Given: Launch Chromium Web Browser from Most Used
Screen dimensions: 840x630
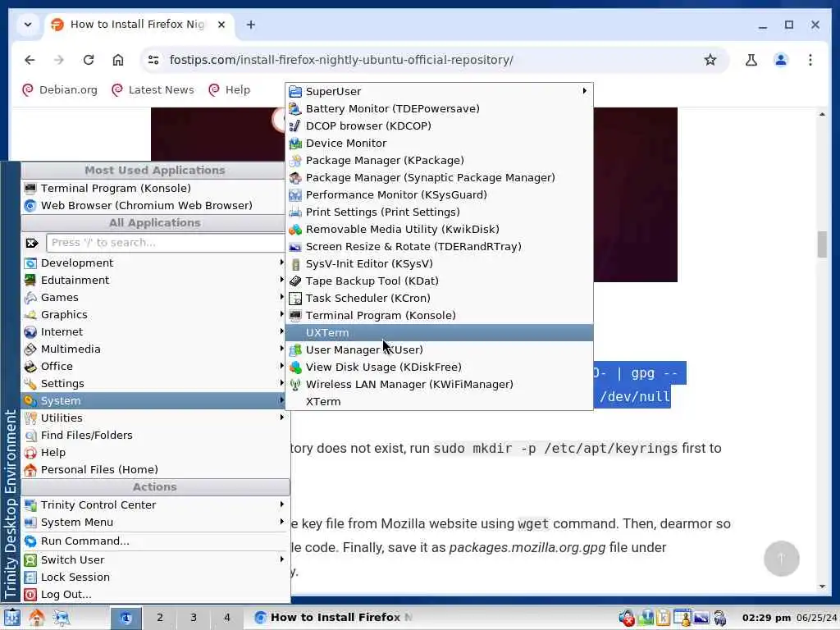Looking at the screenshot, I should 153,205.
